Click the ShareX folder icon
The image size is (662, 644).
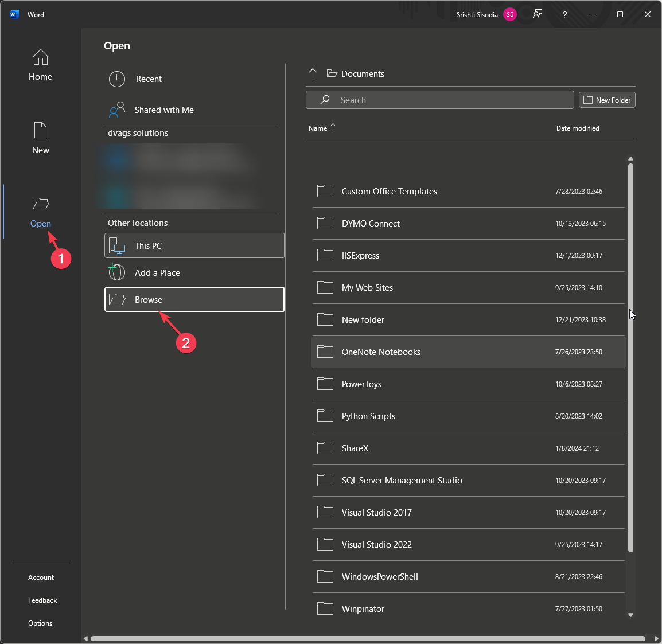(325, 448)
